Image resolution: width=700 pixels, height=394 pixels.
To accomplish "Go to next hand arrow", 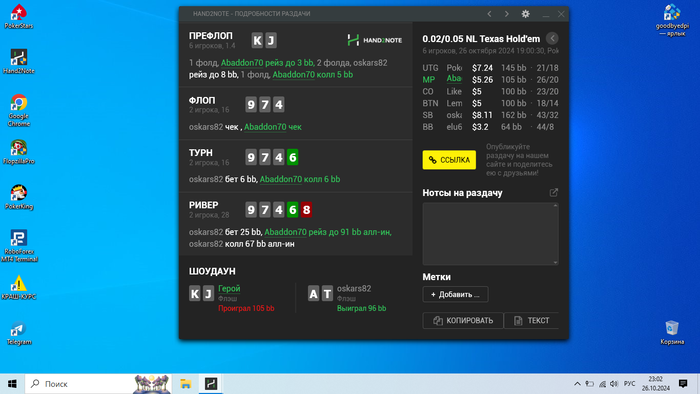I will (x=506, y=14).
